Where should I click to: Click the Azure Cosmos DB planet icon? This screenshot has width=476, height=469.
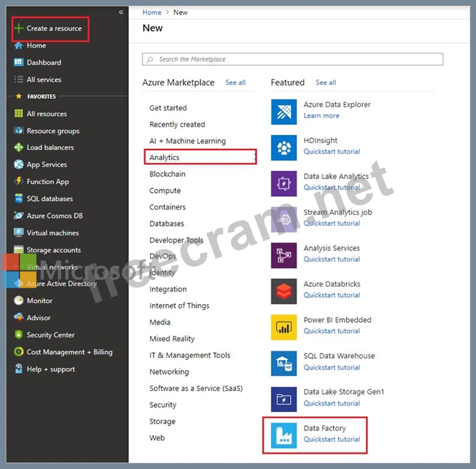point(18,215)
